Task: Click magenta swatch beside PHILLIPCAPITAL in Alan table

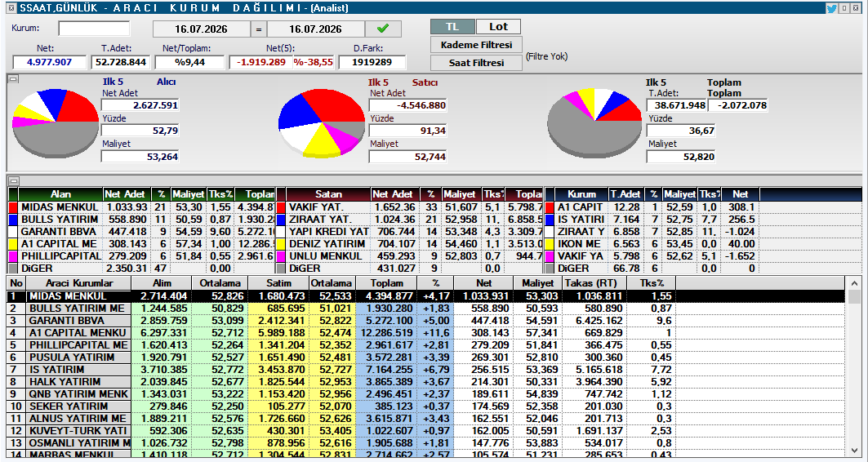Action: click(13, 256)
